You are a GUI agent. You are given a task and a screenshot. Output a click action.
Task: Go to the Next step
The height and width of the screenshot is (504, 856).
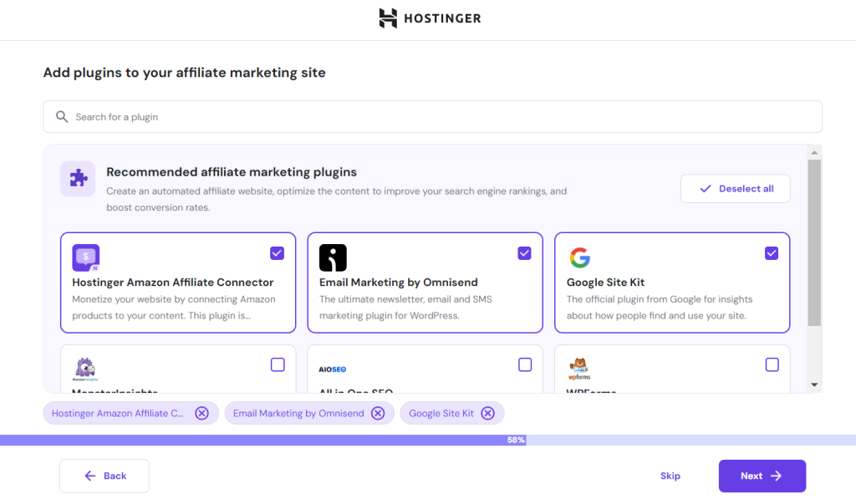[762, 476]
